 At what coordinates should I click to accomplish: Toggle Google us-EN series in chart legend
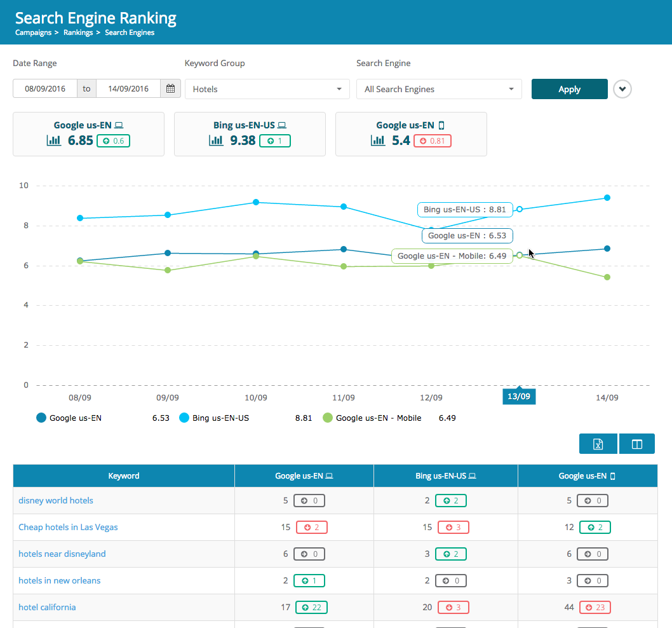(x=69, y=418)
